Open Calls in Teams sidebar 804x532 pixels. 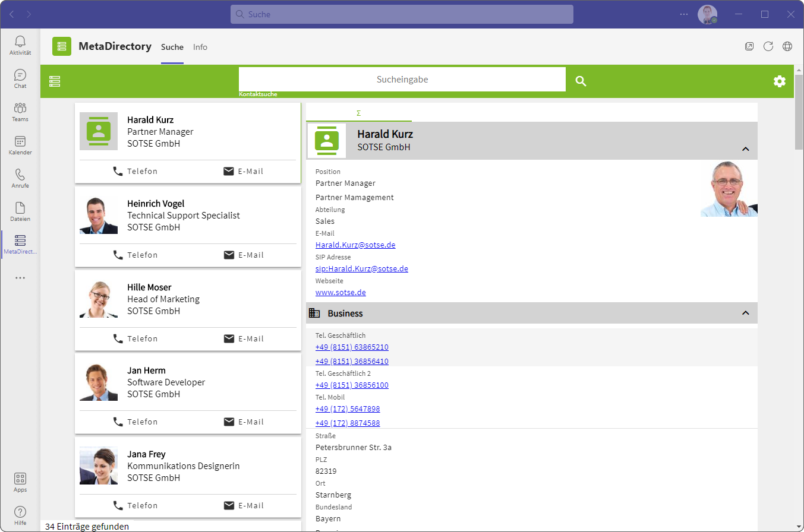click(x=20, y=178)
